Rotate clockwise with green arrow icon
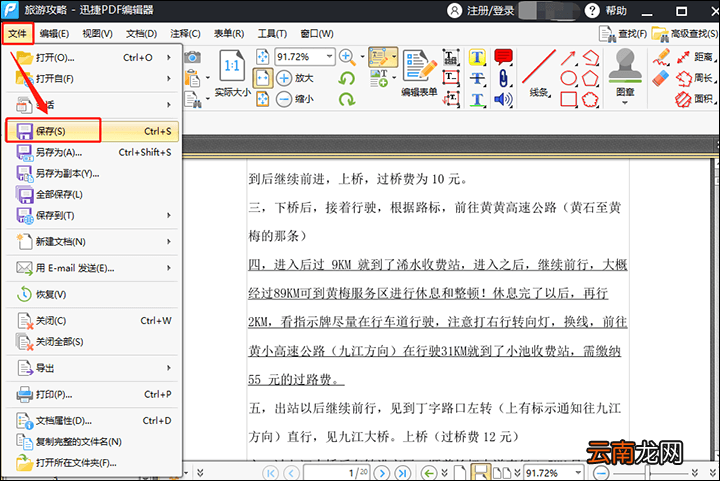 click(x=347, y=99)
